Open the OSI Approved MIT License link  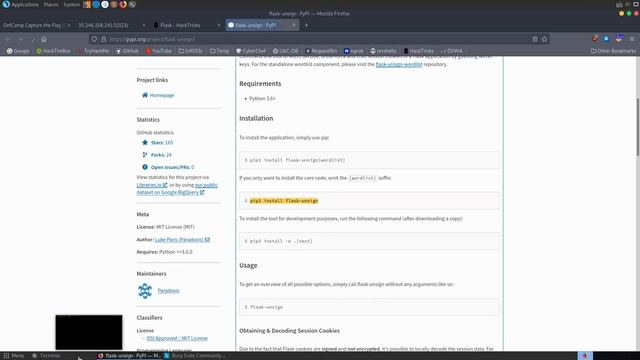click(x=177, y=338)
